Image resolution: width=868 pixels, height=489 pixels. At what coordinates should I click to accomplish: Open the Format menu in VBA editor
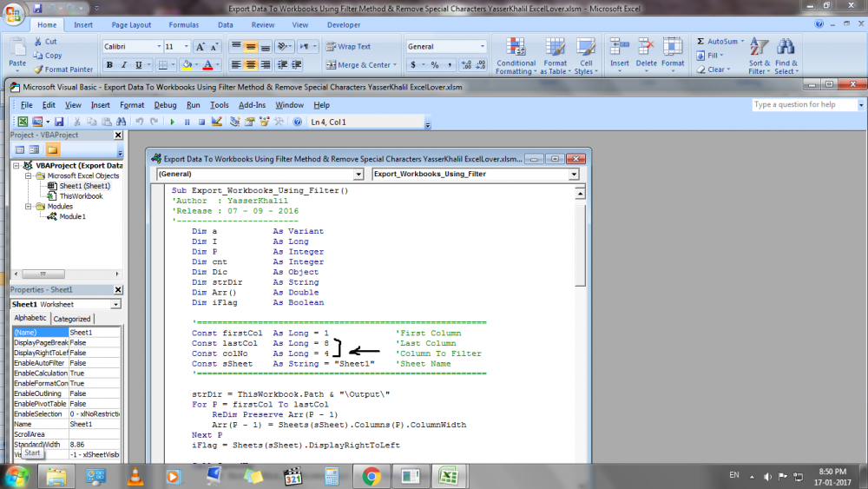[132, 105]
